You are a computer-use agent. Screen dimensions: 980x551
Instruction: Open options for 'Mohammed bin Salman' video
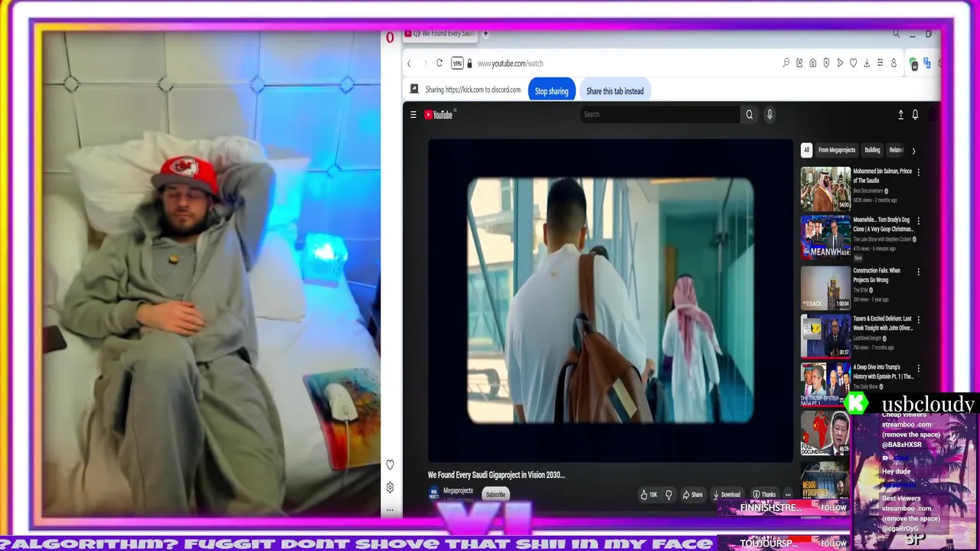click(x=918, y=172)
